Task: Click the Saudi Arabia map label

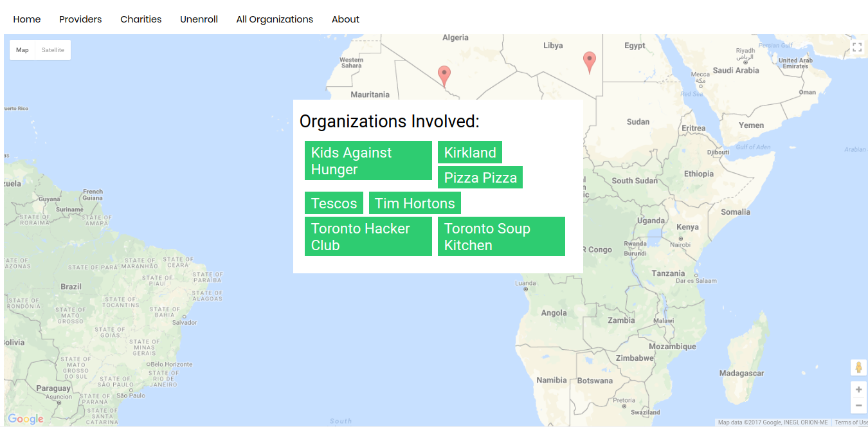Action: pyautogui.click(x=736, y=70)
